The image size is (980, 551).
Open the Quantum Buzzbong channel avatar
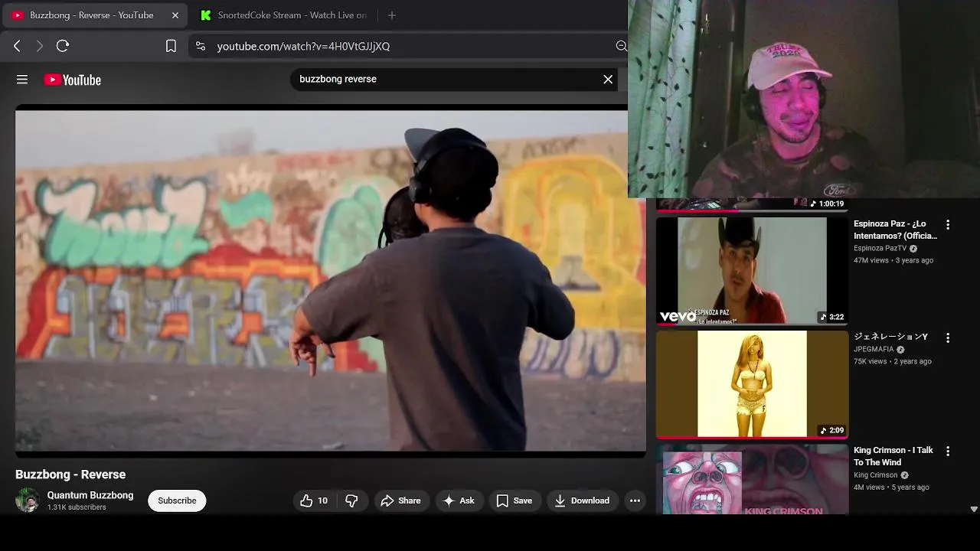click(28, 500)
